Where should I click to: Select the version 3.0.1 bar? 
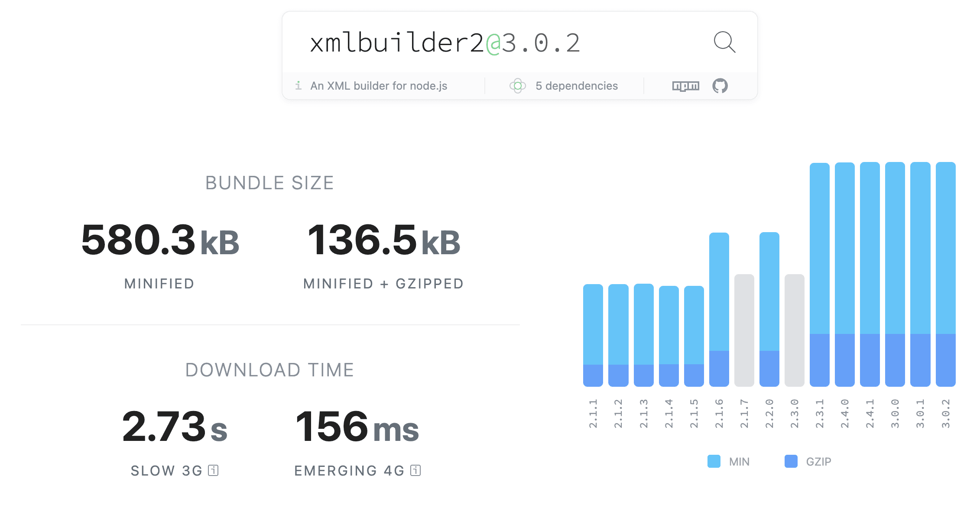tap(920, 274)
